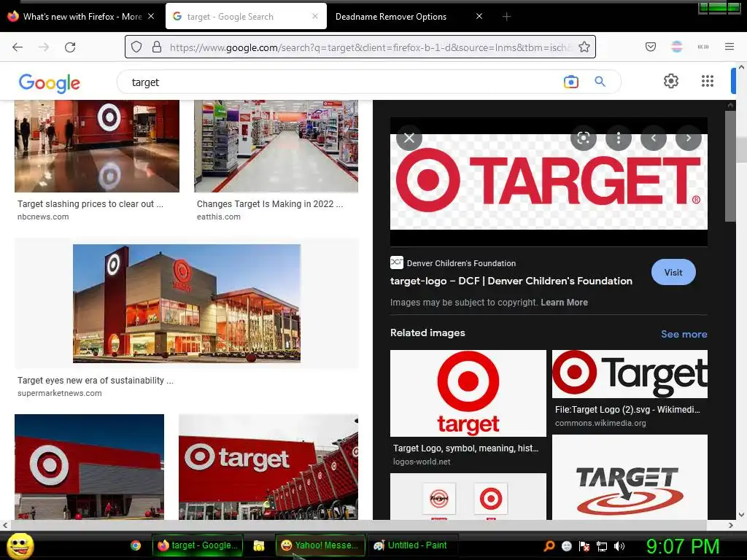Click the browser forward arrow

[44, 47]
